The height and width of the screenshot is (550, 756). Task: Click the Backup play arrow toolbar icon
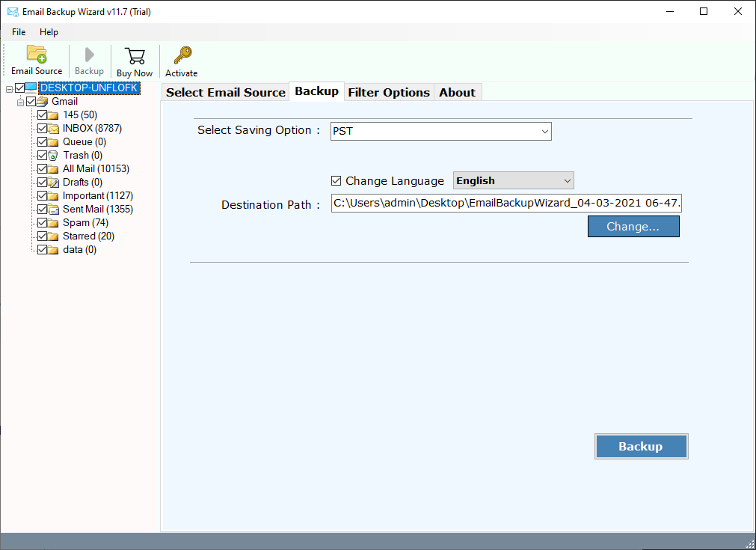[89, 55]
